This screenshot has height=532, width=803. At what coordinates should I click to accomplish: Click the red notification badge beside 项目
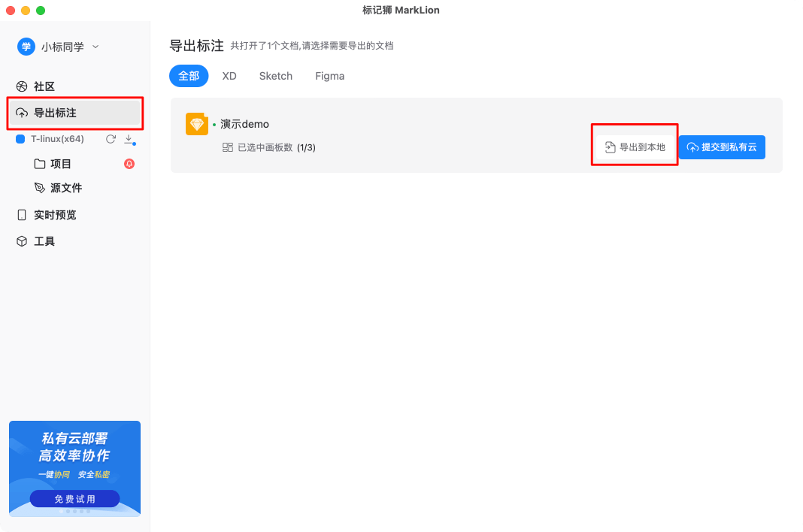pyautogui.click(x=129, y=164)
